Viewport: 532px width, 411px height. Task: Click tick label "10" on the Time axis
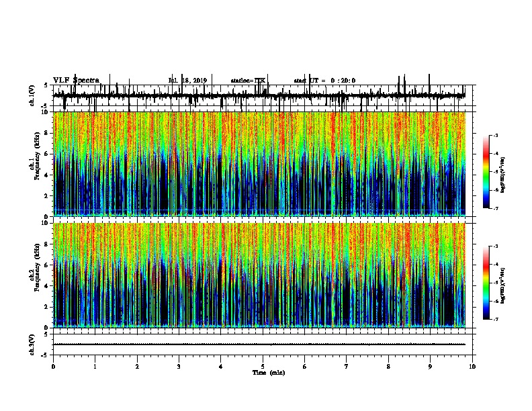click(x=472, y=367)
